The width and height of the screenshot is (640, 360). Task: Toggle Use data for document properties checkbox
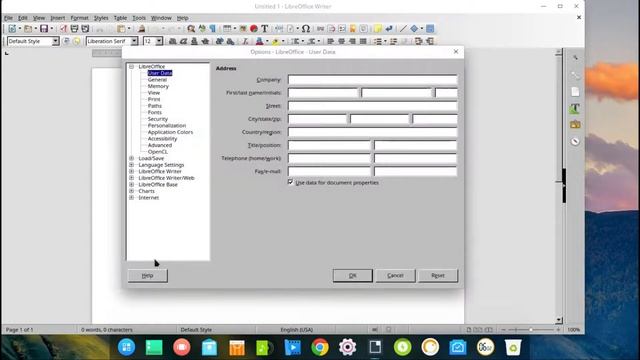pos(291,182)
